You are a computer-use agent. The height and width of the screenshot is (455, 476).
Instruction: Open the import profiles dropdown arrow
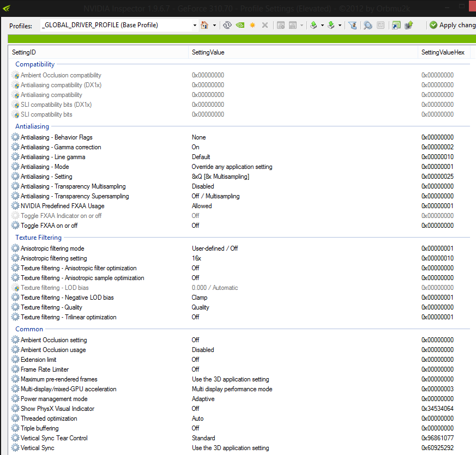click(x=340, y=25)
